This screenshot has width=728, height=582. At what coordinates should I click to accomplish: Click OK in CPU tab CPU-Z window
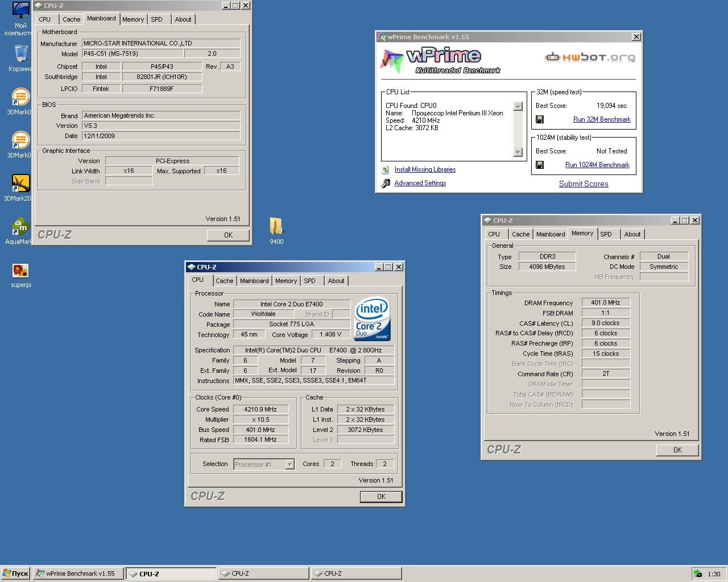381,496
